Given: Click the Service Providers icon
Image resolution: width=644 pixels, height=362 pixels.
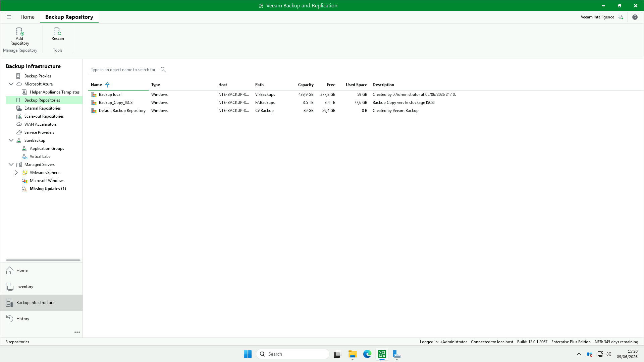Looking at the screenshot, I should tap(19, 132).
